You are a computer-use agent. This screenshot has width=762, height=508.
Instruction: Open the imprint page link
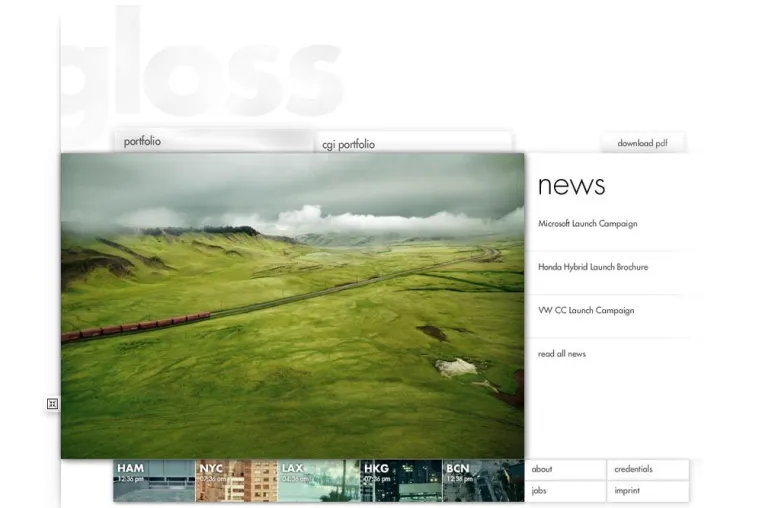(x=648, y=491)
